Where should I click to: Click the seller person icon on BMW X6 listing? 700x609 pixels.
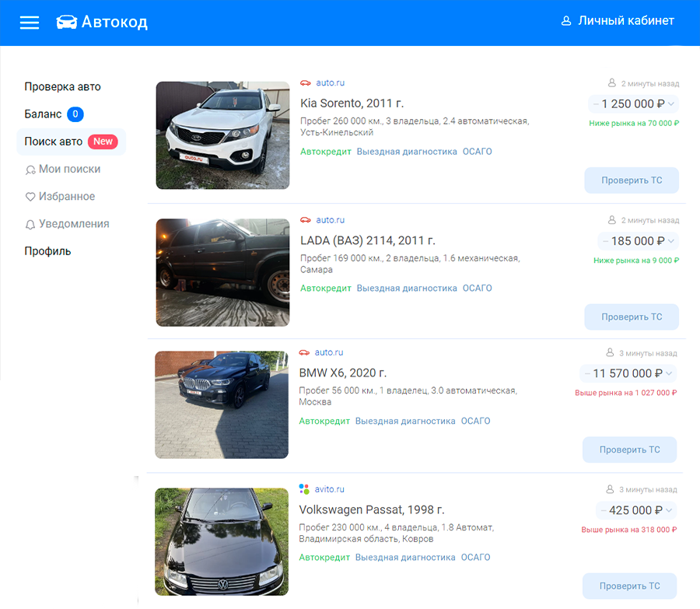610,352
